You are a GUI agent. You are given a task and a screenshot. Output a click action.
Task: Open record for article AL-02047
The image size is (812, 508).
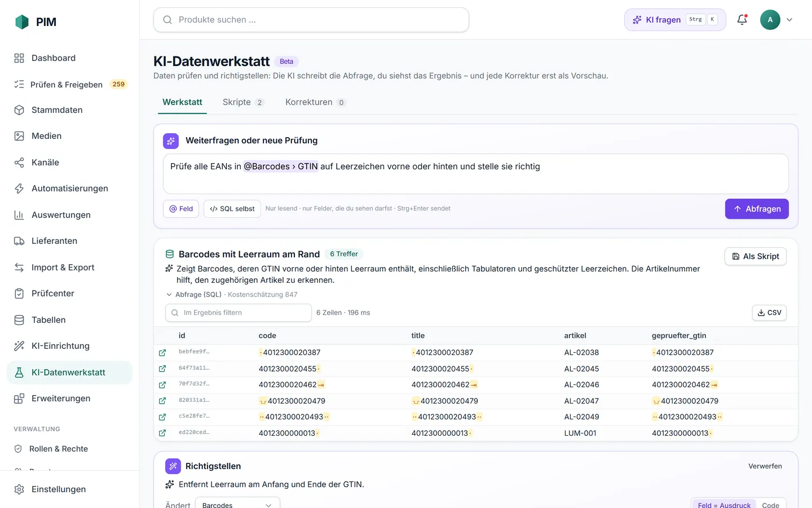point(162,401)
